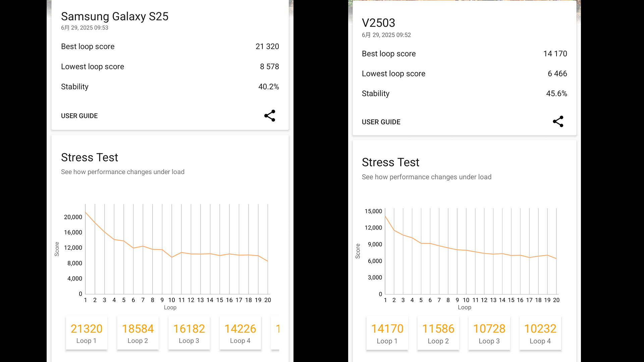Tap the partially visible Loop 5 card
Screen dimensions: 644x362
point(275,333)
